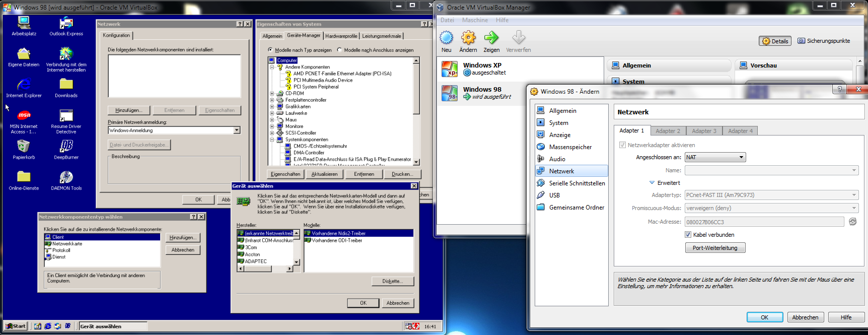Open the Arbeitsplatz desktop icon
The width and height of the screenshot is (868, 335).
[x=24, y=26]
